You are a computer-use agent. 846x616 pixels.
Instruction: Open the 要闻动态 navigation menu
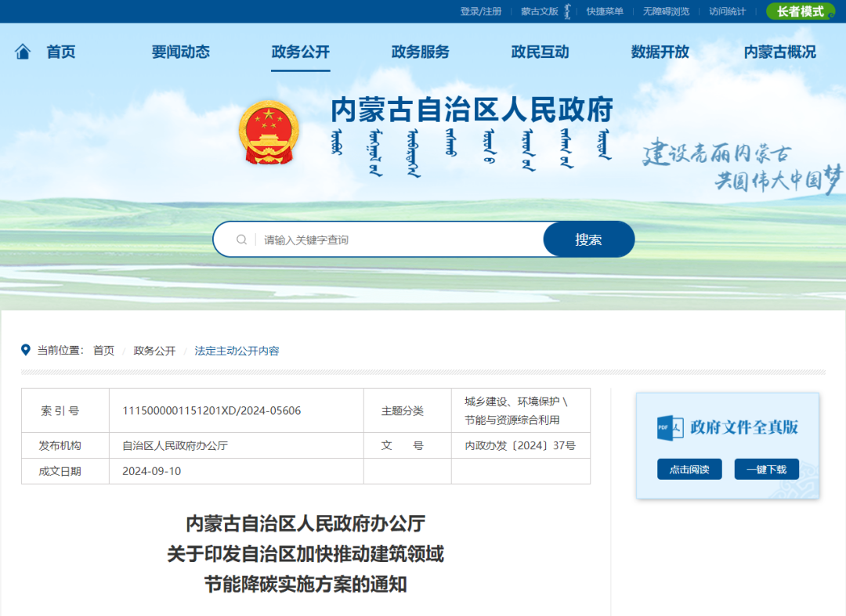pyautogui.click(x=181, y=52)
